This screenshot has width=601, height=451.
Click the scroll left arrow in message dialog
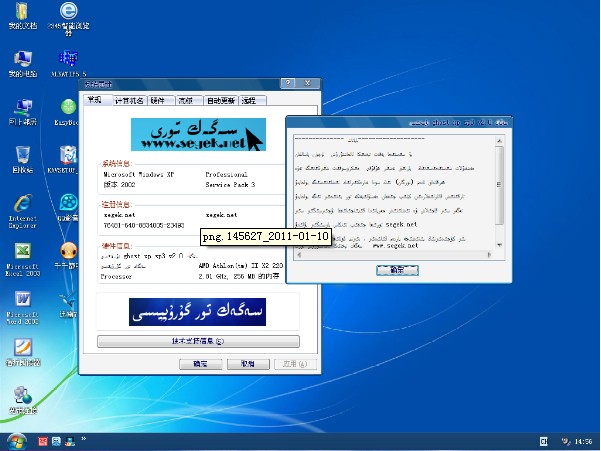coord(300,254)
